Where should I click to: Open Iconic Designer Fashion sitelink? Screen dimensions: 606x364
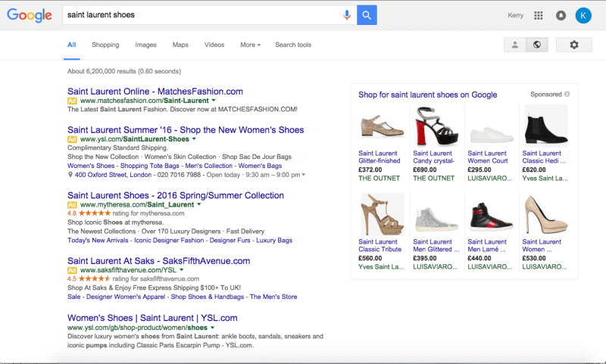pos(169,240)
